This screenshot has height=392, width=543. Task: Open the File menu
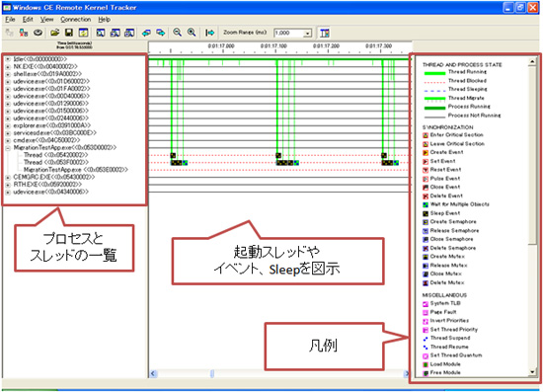tap(11, 20)
